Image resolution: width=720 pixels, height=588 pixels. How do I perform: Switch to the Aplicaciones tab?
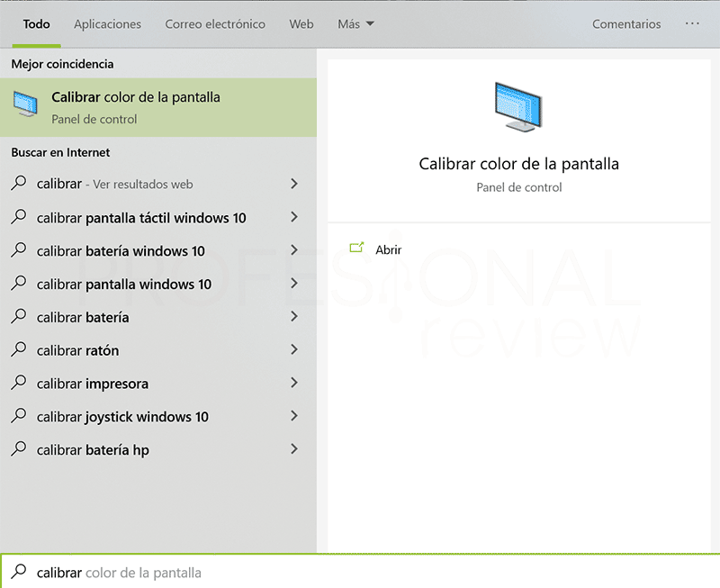107,24
